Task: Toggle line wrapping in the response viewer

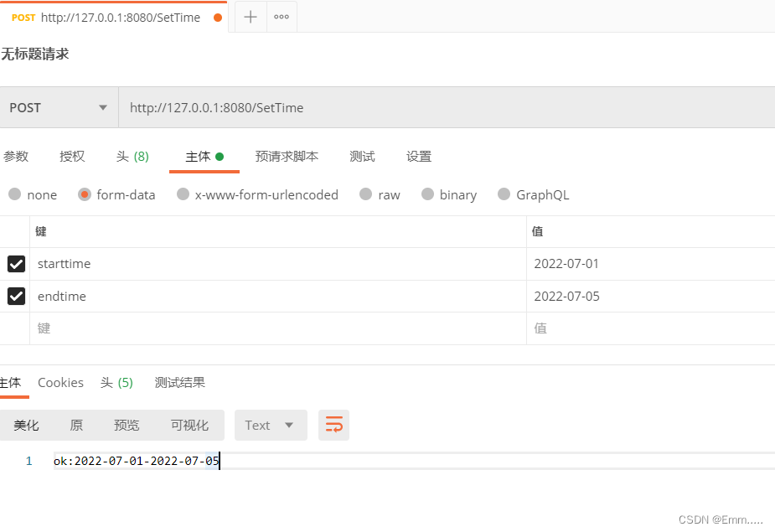Action: click(333, 425)
